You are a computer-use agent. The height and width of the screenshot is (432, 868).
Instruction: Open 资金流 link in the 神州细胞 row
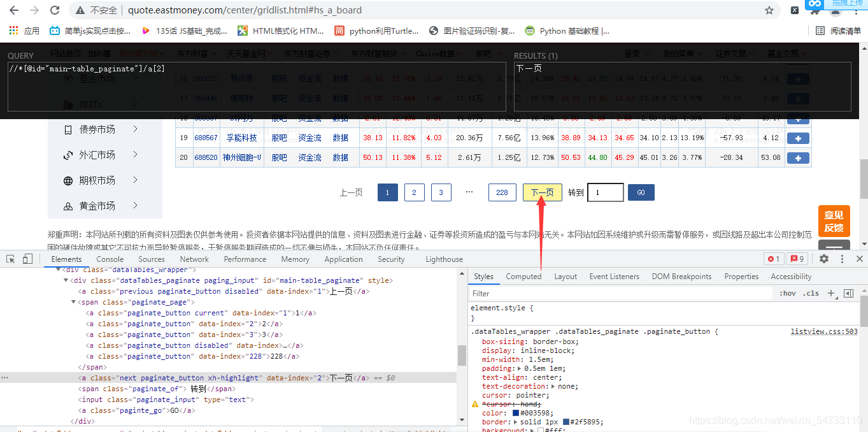(309, 157)
